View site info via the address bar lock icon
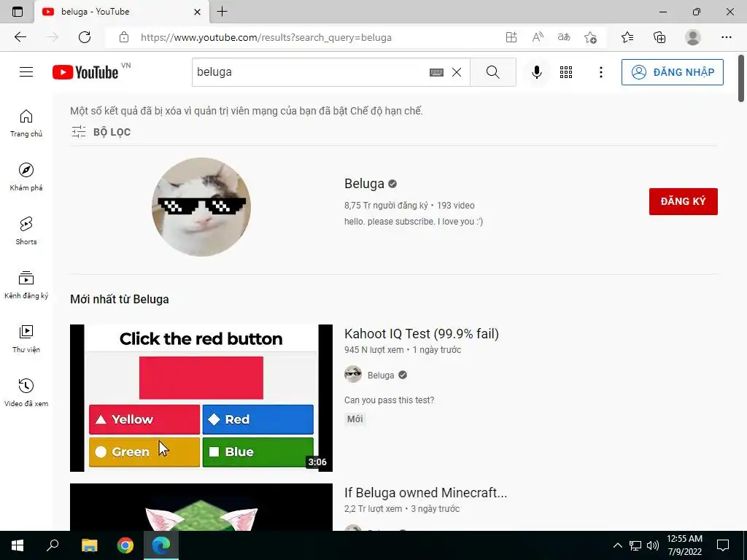Viewport: 747px width, 560px height. [124, 37]
